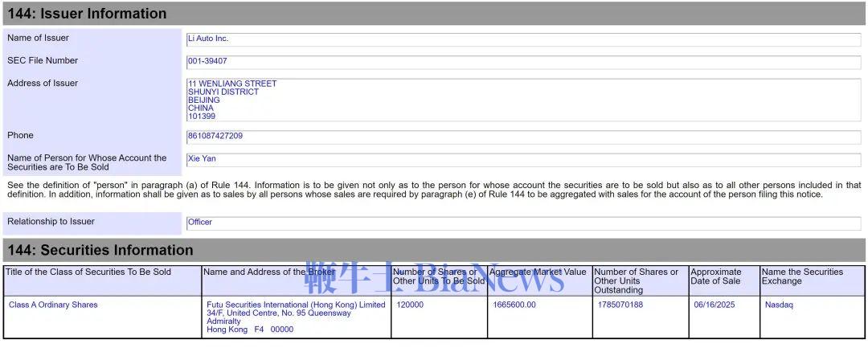The image size is (868, 348).
Task: Select the '11 WENLIANG STREET' address line
Action: 232,84
